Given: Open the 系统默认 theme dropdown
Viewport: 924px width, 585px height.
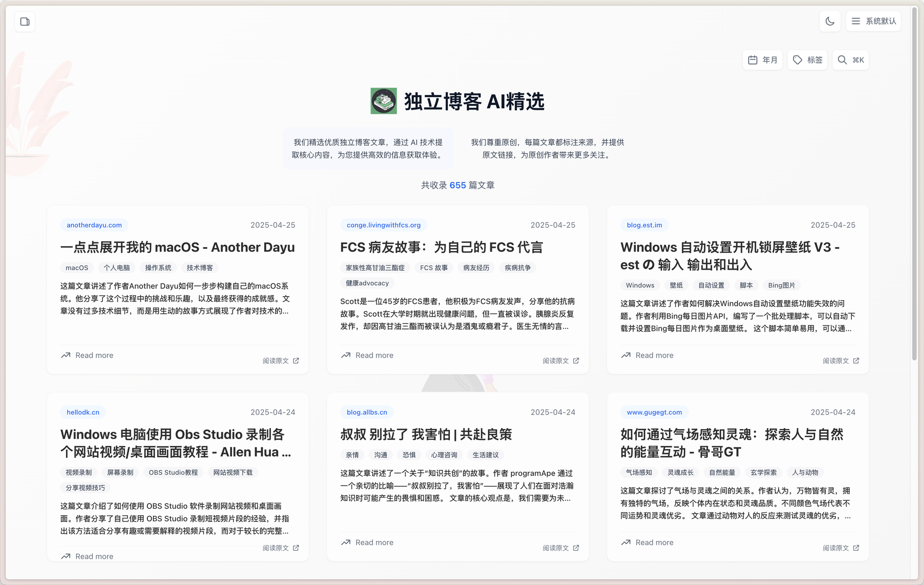Looking at the screenshot, I should [873, 21].
